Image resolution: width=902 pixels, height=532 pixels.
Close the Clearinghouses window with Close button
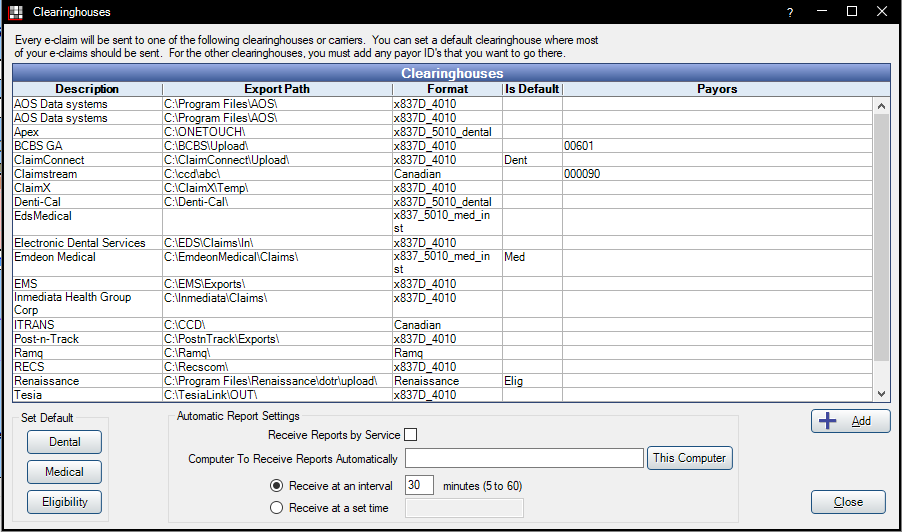[848, 502]
